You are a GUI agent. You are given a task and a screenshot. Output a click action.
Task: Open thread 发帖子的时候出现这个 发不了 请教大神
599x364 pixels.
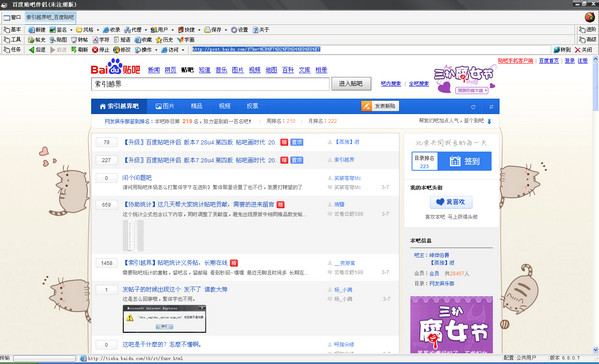coord(175,289)
